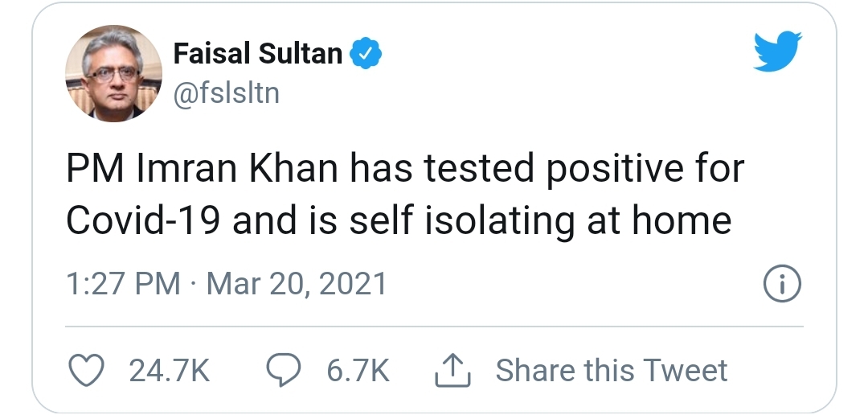
Task: Click the 6.7K replies count
Action: (358, 371)
